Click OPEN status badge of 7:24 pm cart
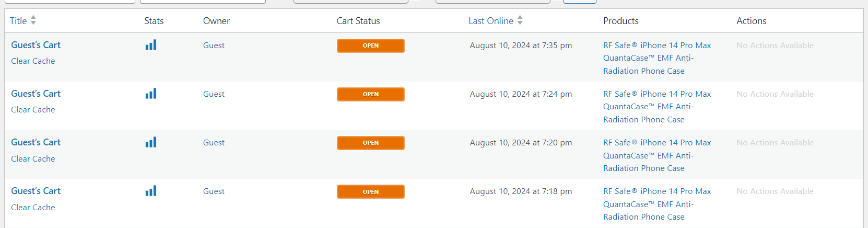The height and width of the screenshot is (228, 868). click(370, 94)
